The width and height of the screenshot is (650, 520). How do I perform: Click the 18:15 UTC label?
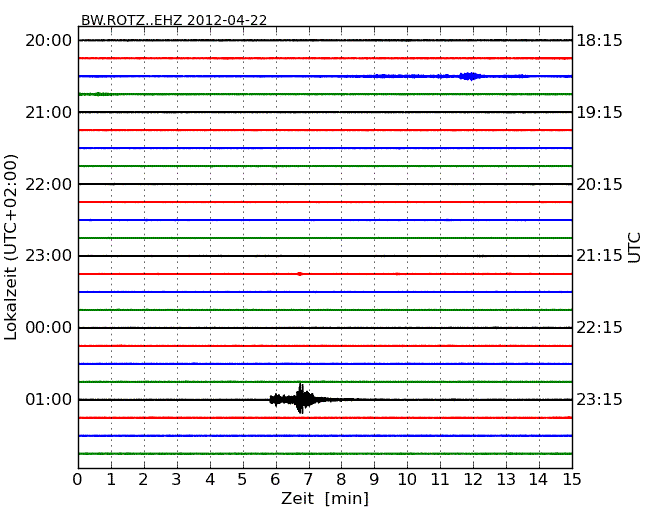(x=599, y=41)
